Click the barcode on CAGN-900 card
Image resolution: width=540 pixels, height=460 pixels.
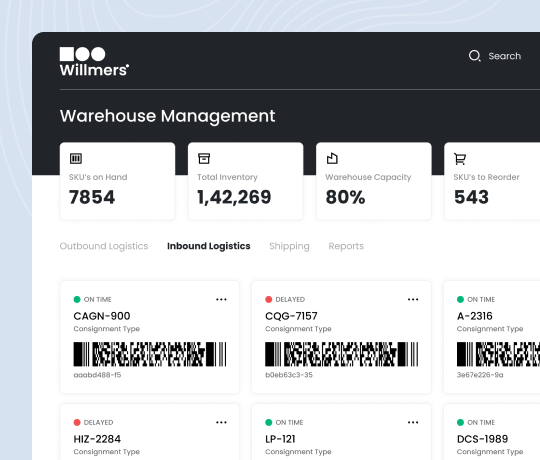pos(150,354)
